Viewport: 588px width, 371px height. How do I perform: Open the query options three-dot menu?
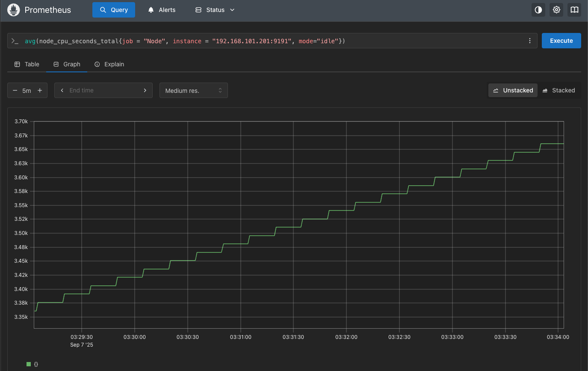tap(530, 41)
